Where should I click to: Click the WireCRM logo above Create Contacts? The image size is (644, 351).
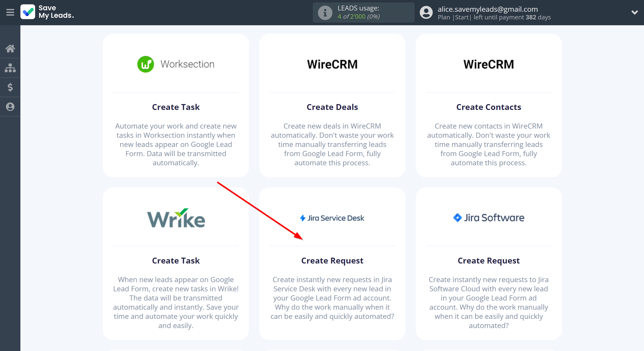click(488, 64)
